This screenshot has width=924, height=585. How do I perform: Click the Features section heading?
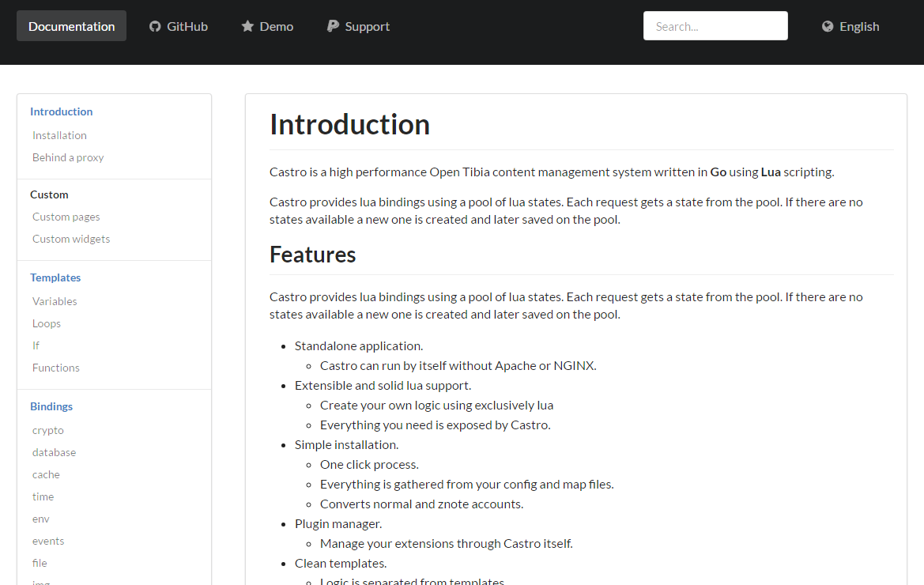click(x=312, y=255)
